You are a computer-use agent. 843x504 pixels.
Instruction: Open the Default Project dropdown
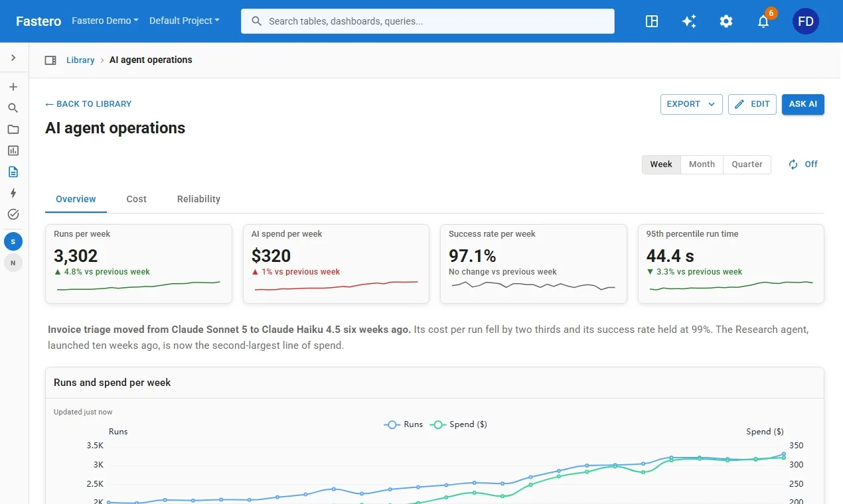point(184,21)
